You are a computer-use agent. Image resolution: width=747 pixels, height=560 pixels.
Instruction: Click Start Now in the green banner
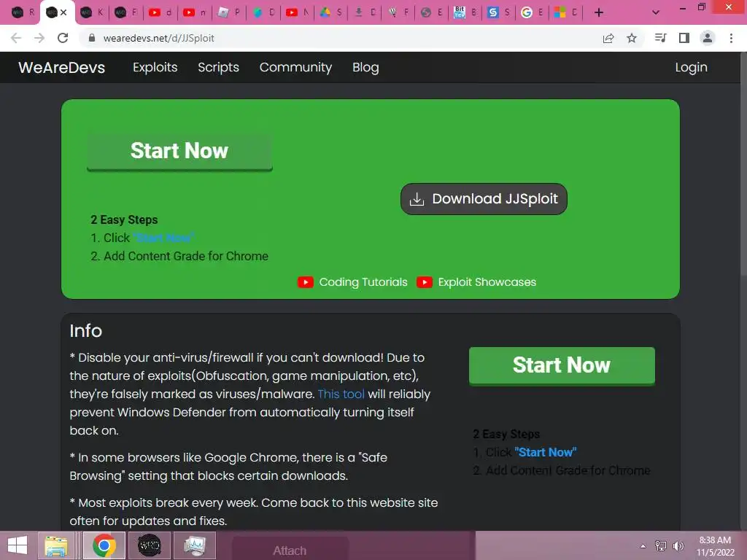[x=179, y=151]
